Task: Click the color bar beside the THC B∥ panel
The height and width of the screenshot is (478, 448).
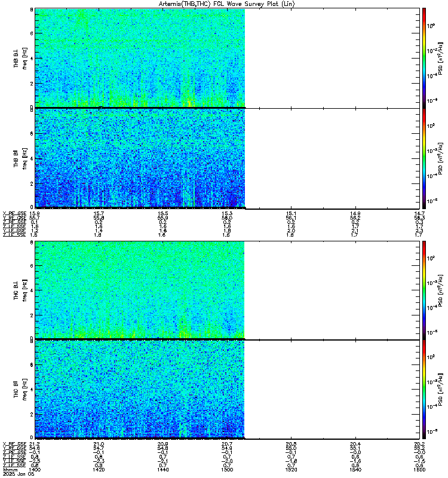Action: [424, 390]
